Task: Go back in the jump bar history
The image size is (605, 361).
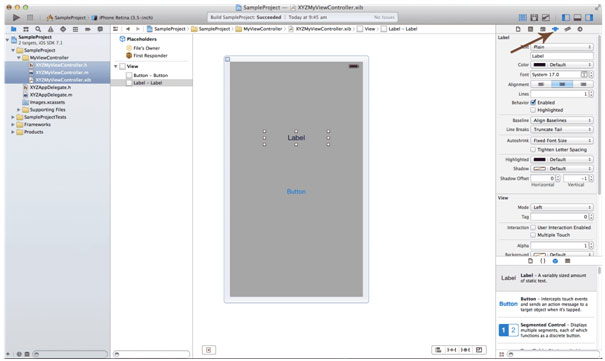Action: (x=128, y=29)
